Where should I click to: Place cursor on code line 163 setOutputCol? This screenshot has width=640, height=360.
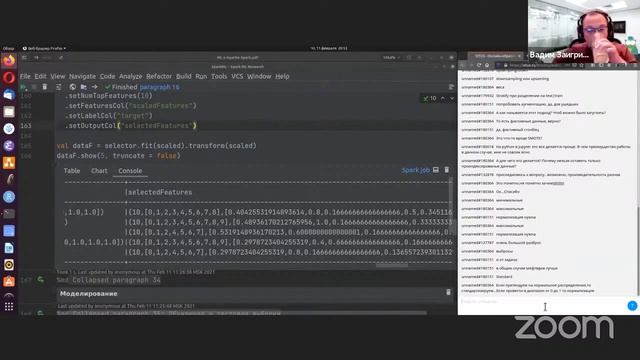click(131, 126)
